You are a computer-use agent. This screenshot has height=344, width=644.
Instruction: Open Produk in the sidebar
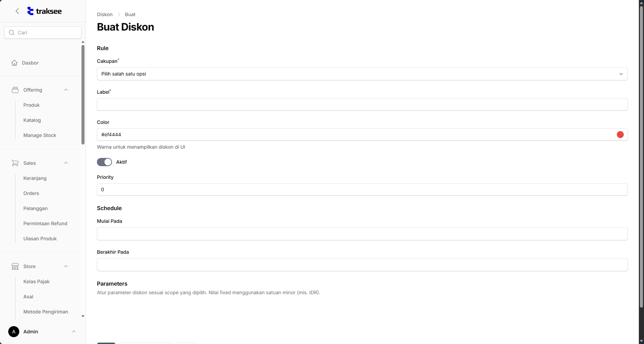(x=32, y=105)
